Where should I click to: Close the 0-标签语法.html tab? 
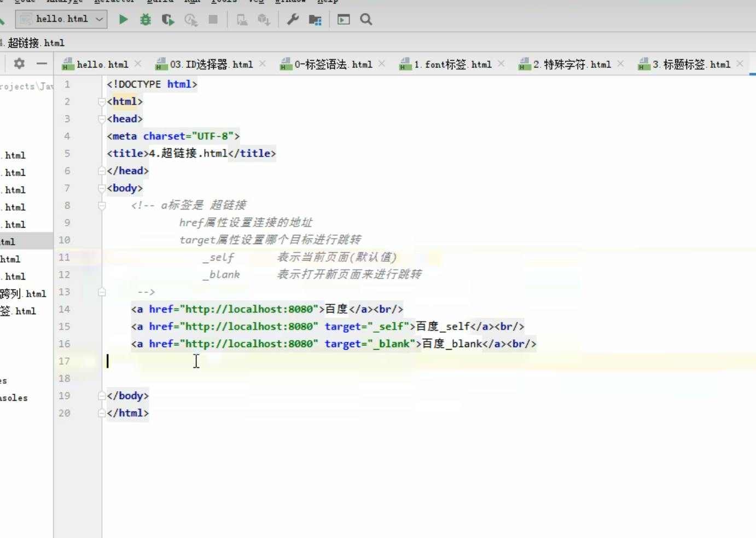click(382, 64)
